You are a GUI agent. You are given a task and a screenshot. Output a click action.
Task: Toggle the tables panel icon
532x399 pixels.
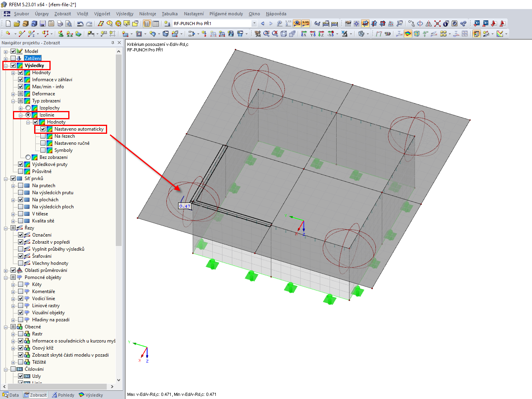(x=156, y=24)
